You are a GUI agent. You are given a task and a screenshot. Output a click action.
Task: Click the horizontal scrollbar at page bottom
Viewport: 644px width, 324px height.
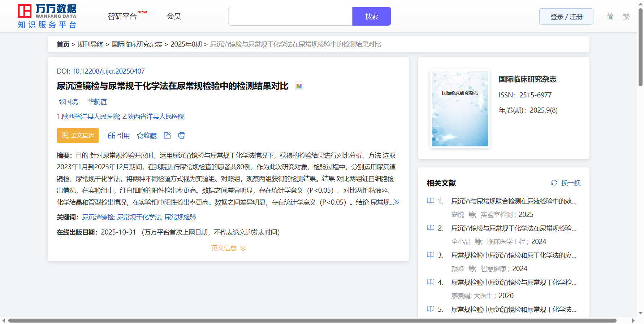[x=312, y=320]
